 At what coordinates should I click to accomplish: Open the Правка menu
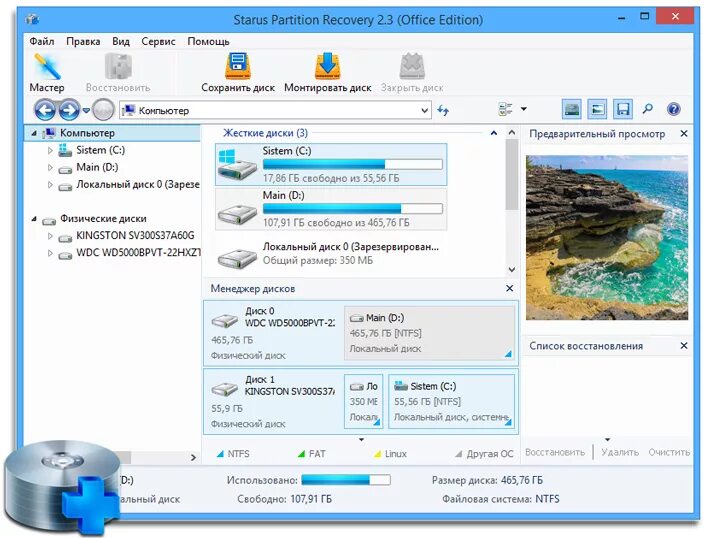click(x=83, y=41)
